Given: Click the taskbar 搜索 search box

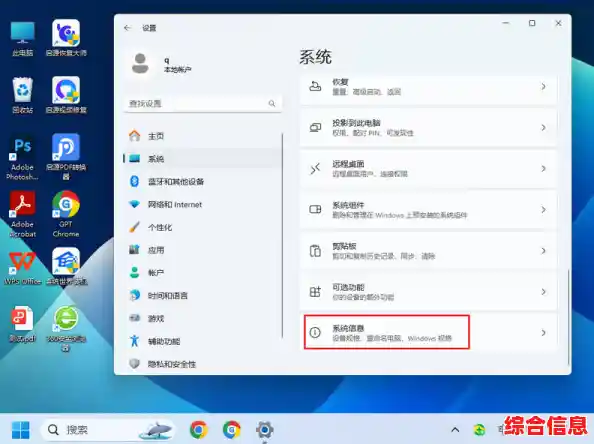Looking at the screenshot, I should 108,430.
